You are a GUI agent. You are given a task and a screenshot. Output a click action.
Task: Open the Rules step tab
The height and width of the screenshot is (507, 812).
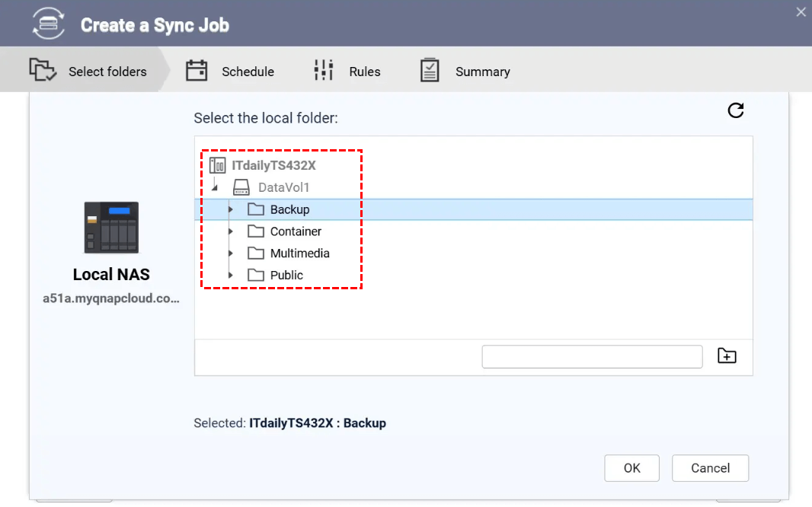pyautogui.click(x=347, y=72)
